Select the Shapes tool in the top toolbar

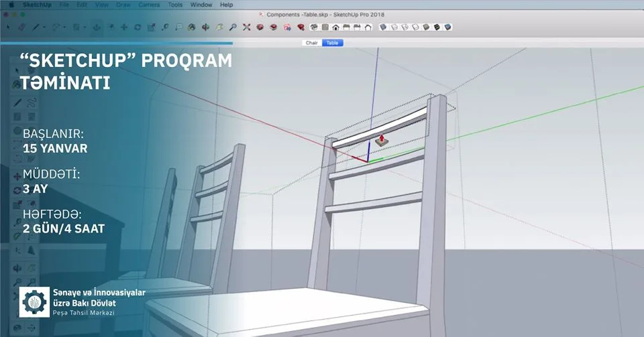click(x=76, y=27)
